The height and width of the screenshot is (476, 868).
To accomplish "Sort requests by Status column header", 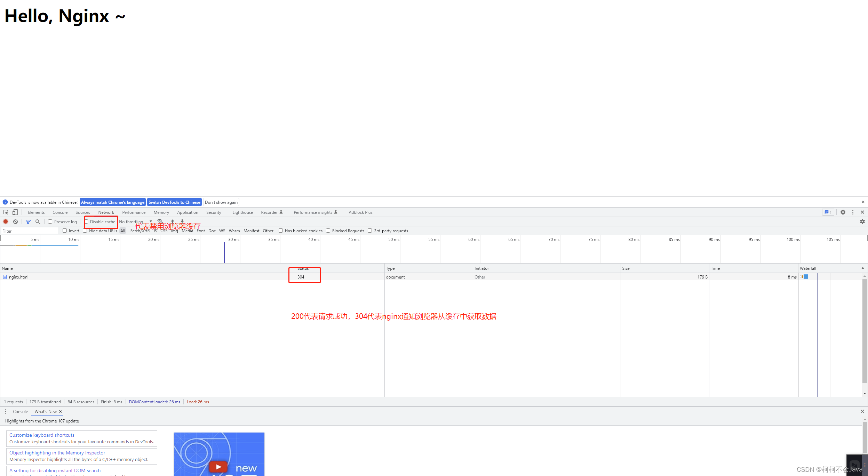I will tap(340, 268).
